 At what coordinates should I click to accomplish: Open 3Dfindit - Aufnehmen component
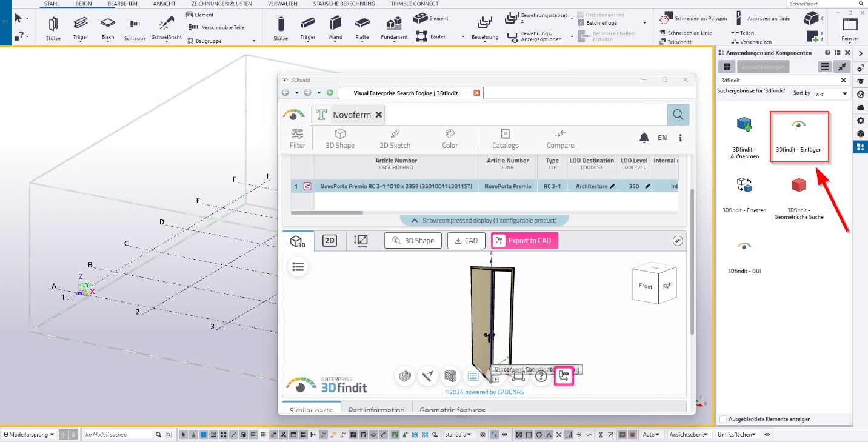click(x=745, y=138)
